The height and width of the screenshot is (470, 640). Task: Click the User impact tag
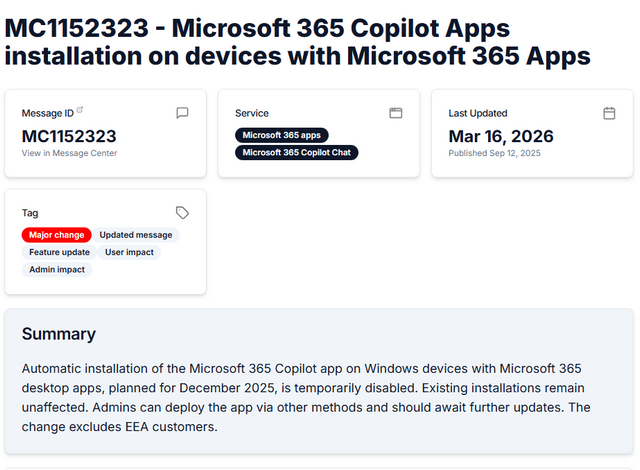(129, 252)
